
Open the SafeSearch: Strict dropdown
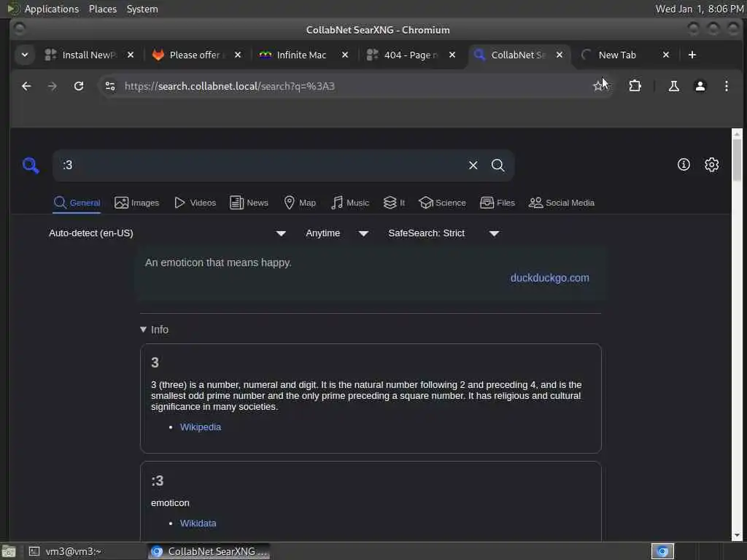point(444,233)
